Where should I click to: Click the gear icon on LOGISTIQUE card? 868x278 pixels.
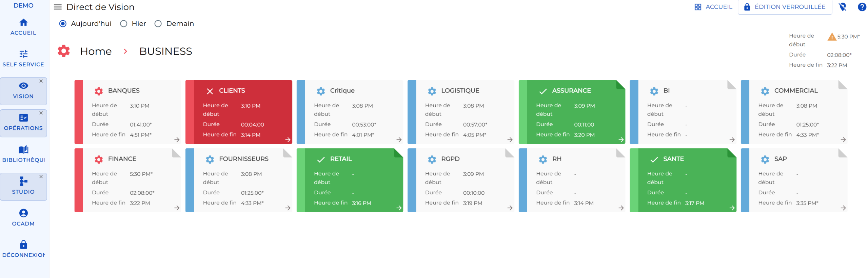click(x=432, y=91)
